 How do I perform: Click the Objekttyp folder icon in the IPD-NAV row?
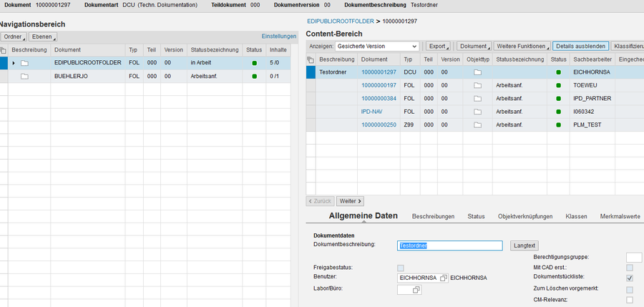tap(478, 112)
